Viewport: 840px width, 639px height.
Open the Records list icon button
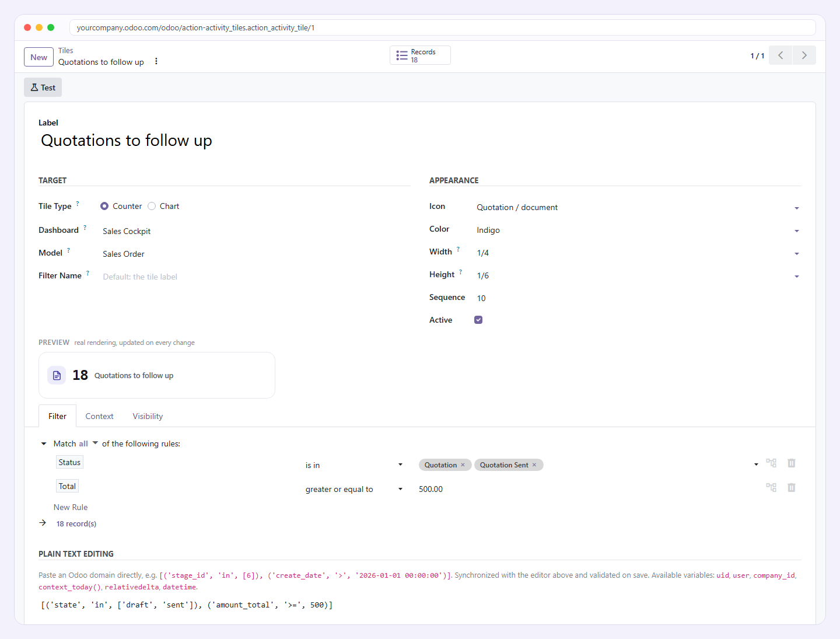coord(420,55)
